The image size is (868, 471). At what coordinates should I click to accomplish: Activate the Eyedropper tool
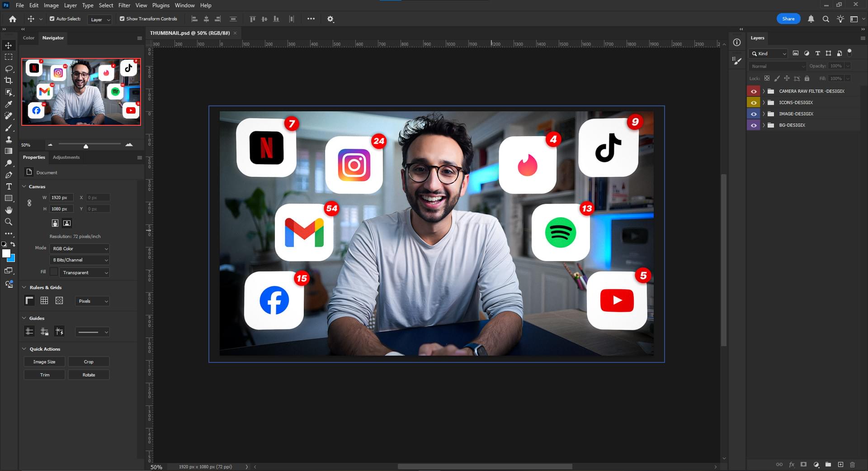9,104
